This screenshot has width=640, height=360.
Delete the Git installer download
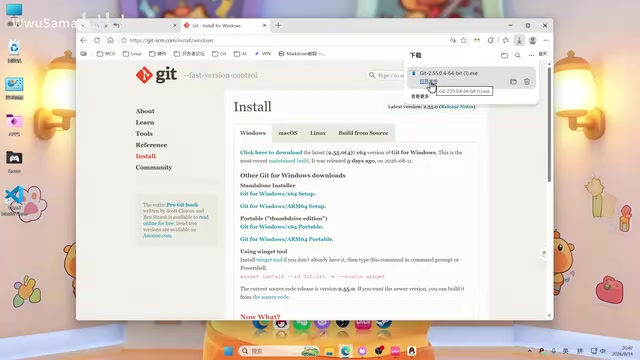527,82
